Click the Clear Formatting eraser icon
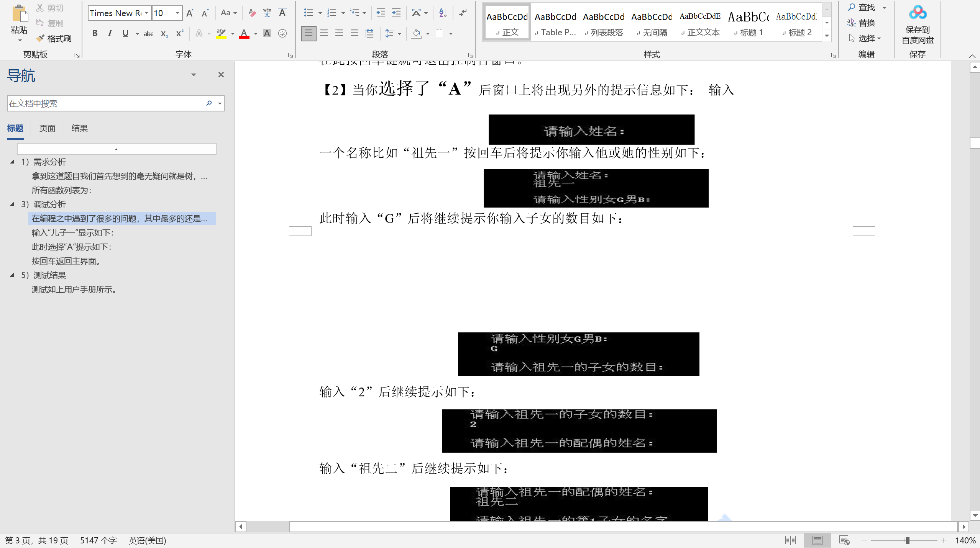The height and width of the screenshot is (548, 980). point(252,13)
